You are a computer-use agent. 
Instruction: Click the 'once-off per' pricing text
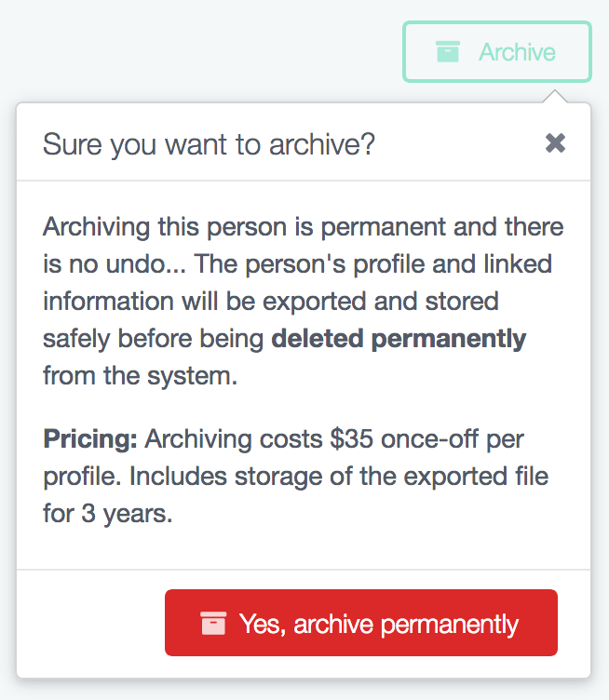[x=453, y=439]
